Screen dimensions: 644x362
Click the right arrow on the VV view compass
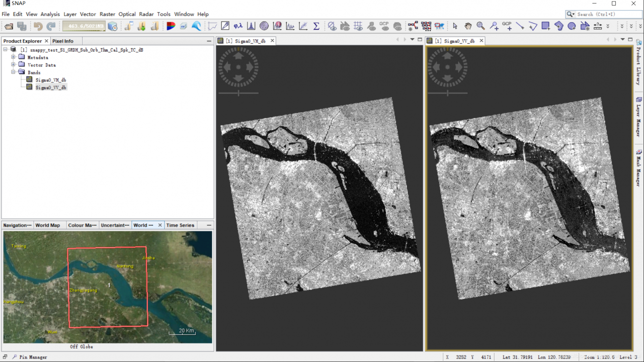(459, 66)
